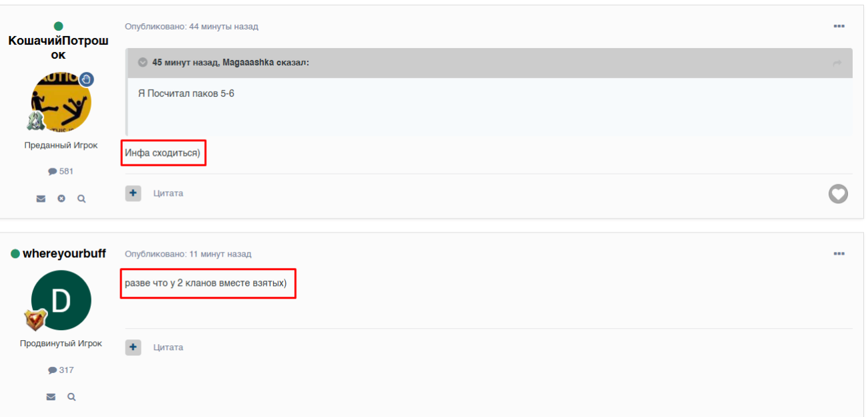The height and width of the screenshot is (417, 868).
Task: Collapse the quote from Magaaashka
Action: pos(142,62)
